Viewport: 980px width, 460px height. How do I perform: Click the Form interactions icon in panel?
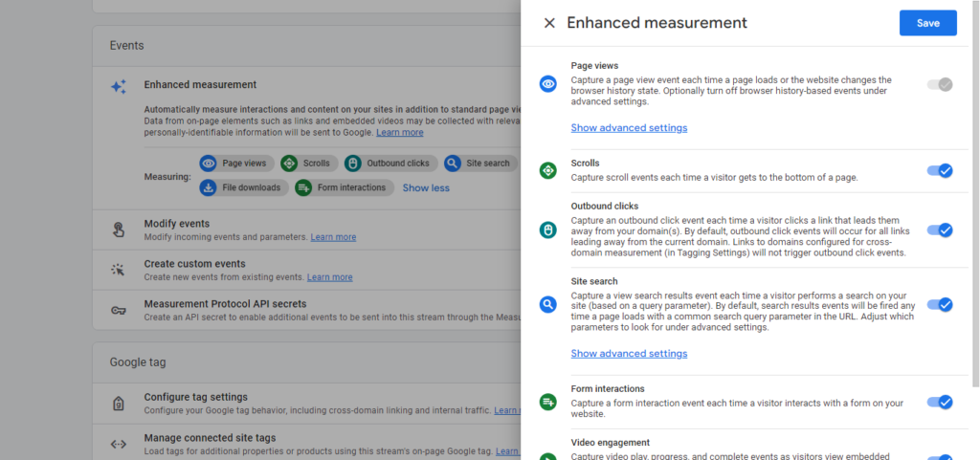coord(548,402)
